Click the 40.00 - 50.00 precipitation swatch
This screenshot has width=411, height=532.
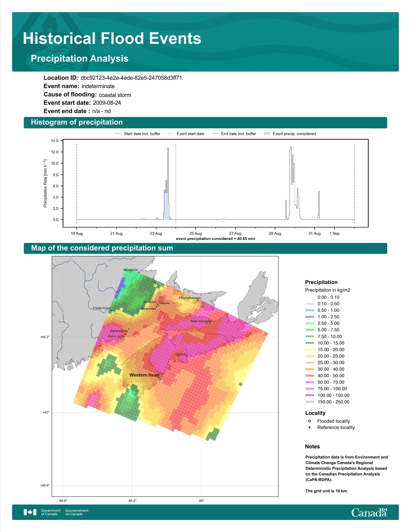(310, 376)
